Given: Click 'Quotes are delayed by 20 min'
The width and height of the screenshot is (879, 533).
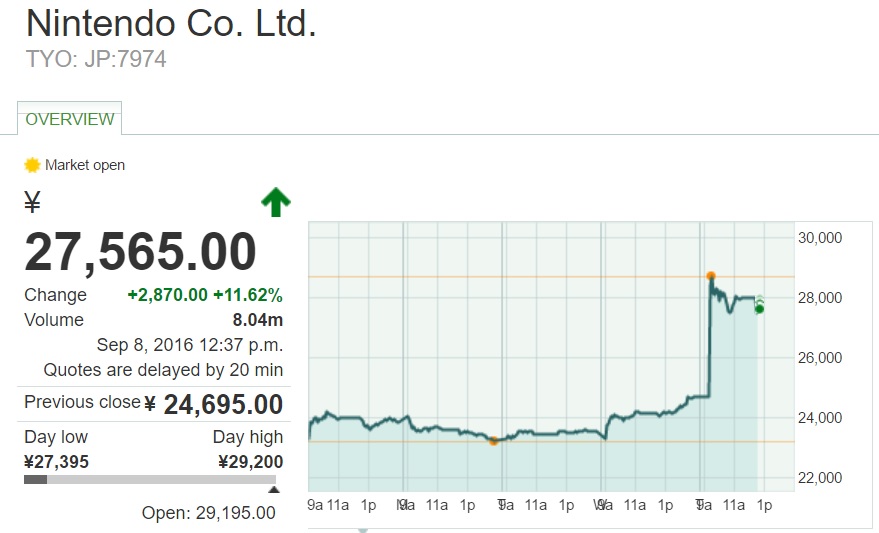Looking at the screenshot, I should point(163,370).
